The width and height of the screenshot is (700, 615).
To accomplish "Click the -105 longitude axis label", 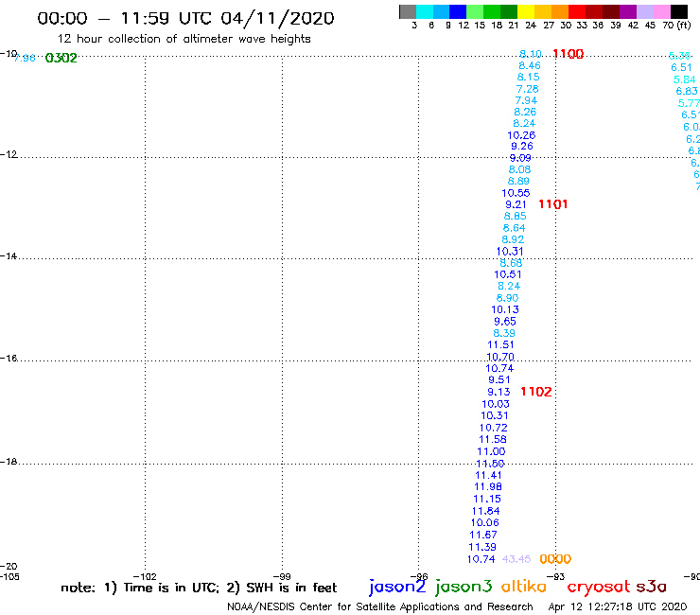I will point(9,576).
